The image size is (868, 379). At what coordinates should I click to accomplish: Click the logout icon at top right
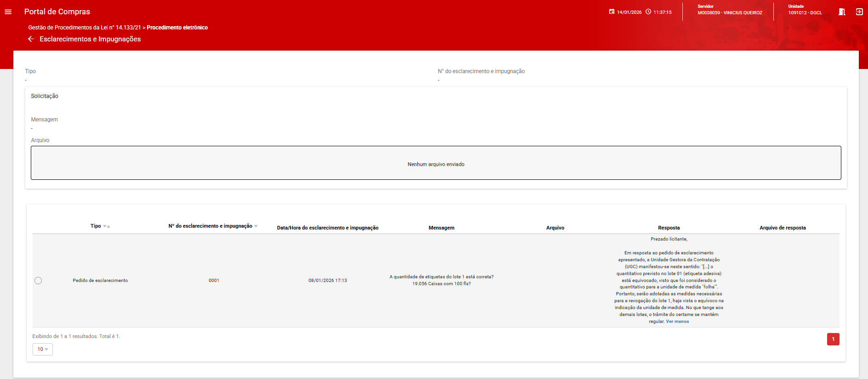pyautogui.click(x=859, y=12)
